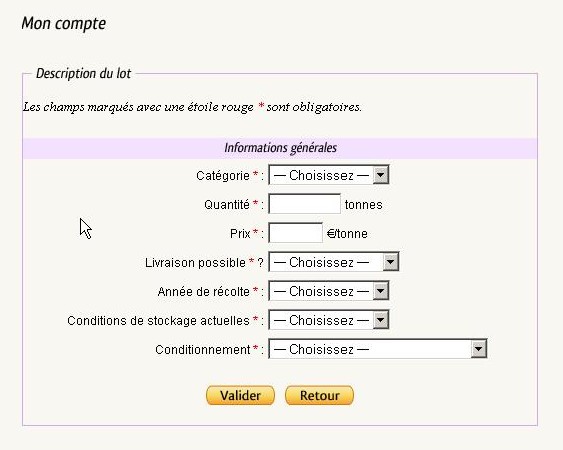This screenshot has width=563, height=450.
Task: Click the Description du lot legend
Action: click(83, 74)
